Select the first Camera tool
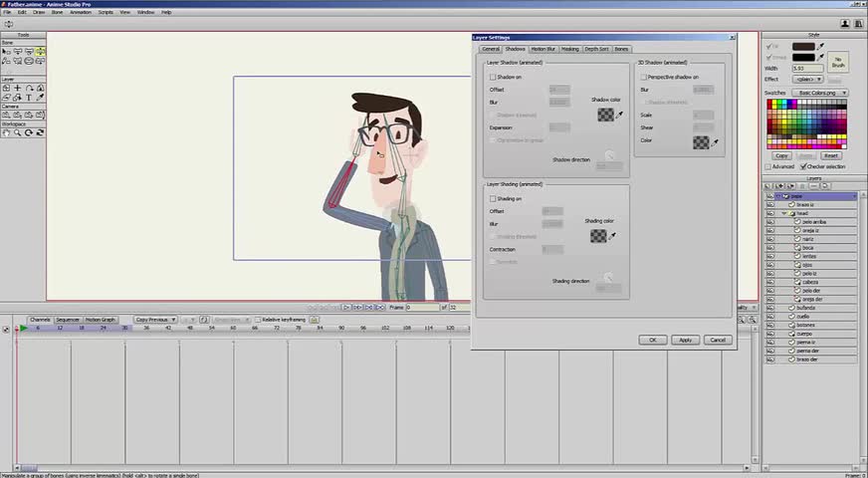Viewport: 868px width, 478px height. (6, 115)
